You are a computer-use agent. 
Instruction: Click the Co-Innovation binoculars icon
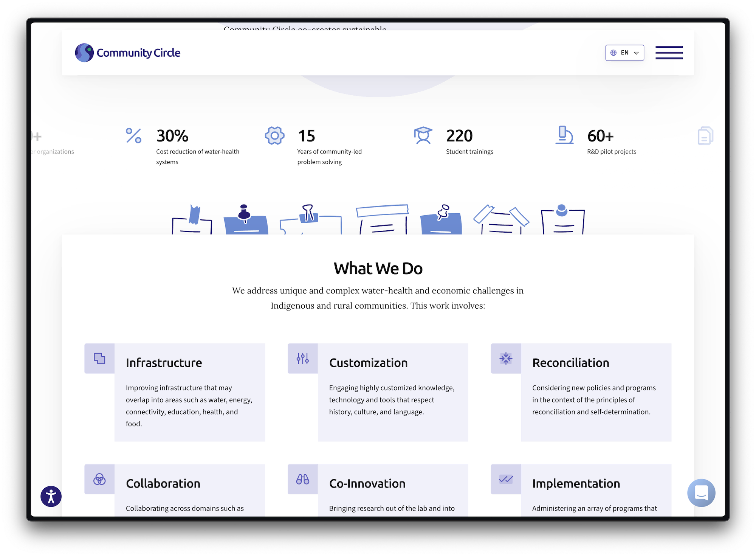[303, 479]
